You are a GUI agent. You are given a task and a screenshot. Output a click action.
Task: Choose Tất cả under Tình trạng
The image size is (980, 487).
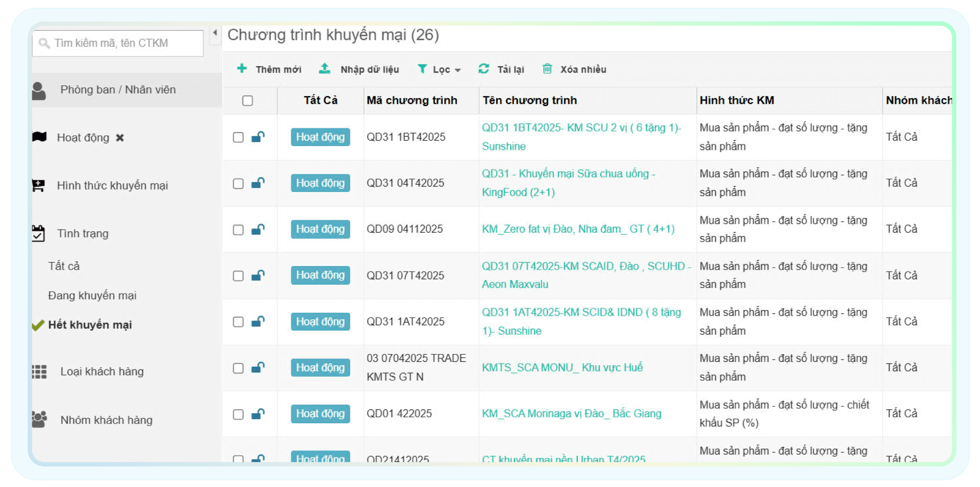pos(64,266)
